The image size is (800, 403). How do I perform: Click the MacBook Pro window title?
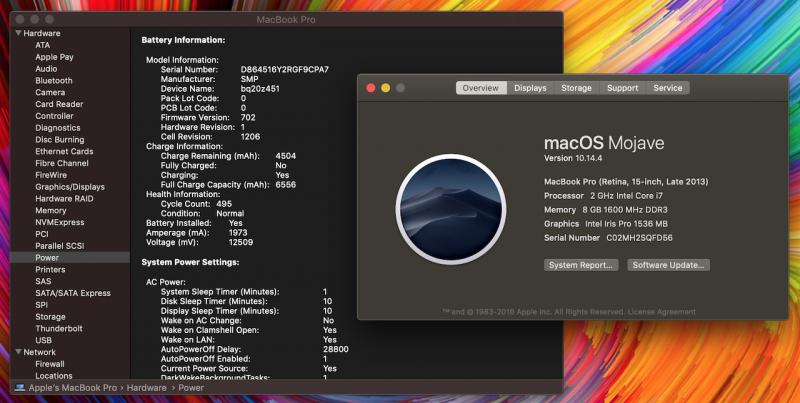(286, 19)
